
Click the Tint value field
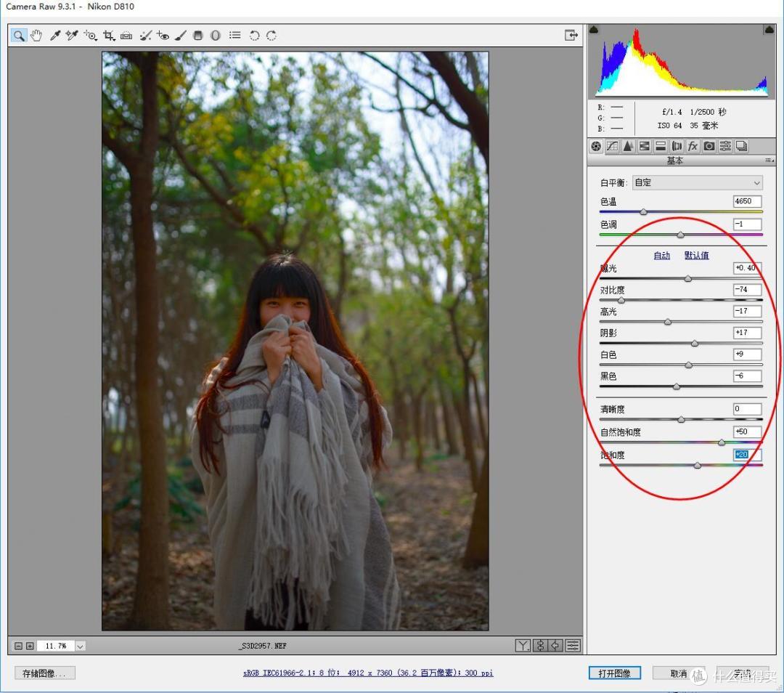[x=747, y=224]
